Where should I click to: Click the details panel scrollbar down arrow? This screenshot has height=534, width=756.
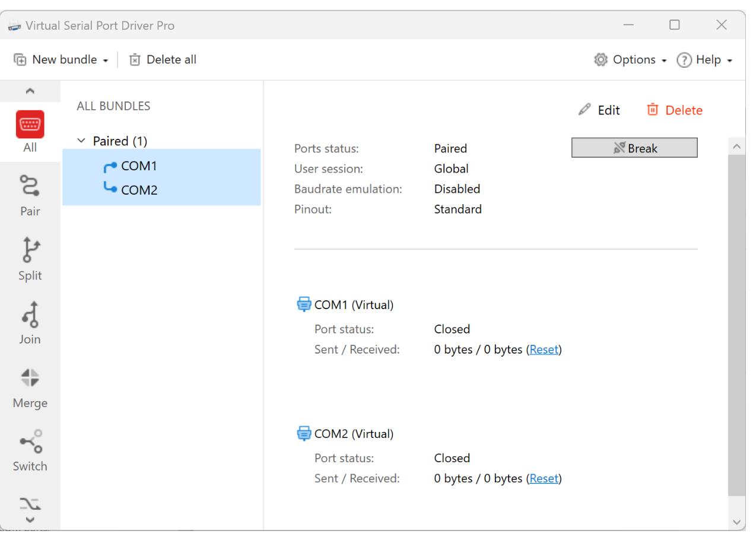[737, 522]
